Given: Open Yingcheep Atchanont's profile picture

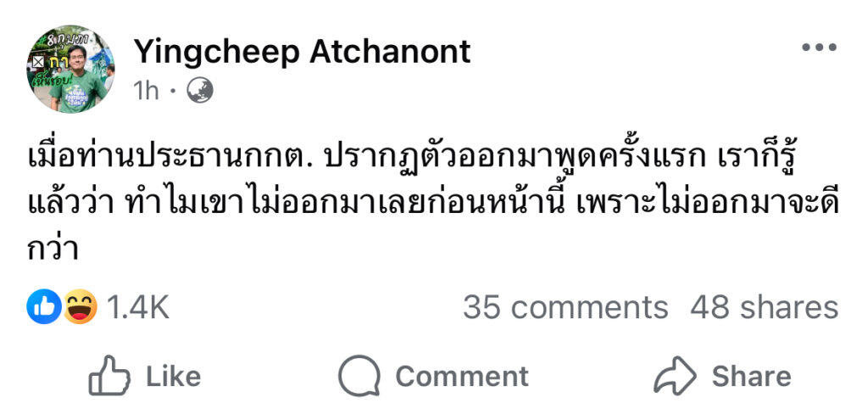Looking at the screenshot, I should (x=71, y=70).
